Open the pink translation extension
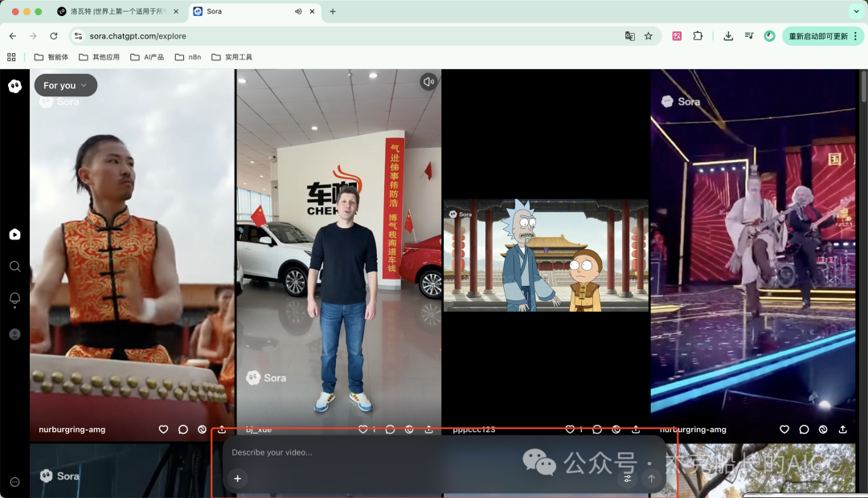 (x=677, y=36)
